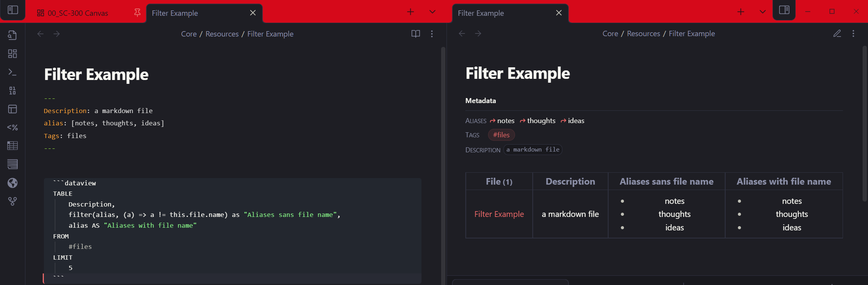Click the canvas icon in the left ribbon

[12, 53]
